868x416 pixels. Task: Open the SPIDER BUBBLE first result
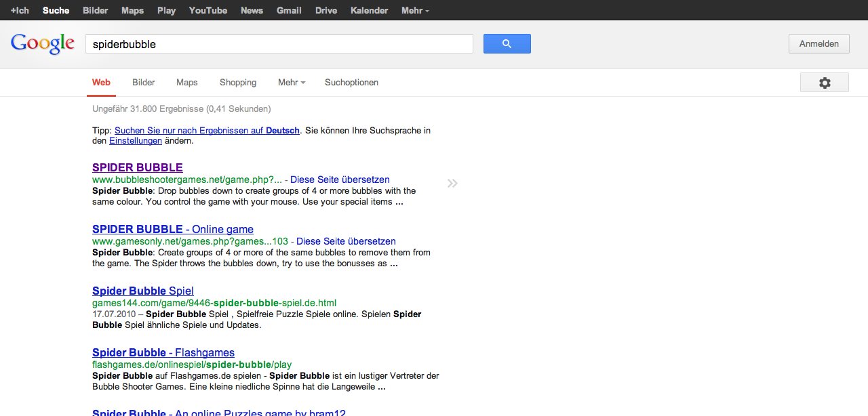[138, 167]
